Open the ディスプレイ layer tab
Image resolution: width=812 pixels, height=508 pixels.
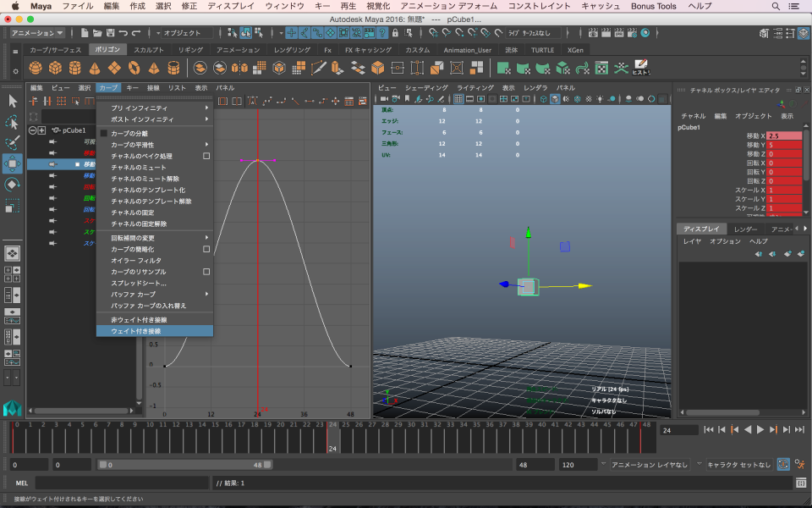(x=701, y=229)
